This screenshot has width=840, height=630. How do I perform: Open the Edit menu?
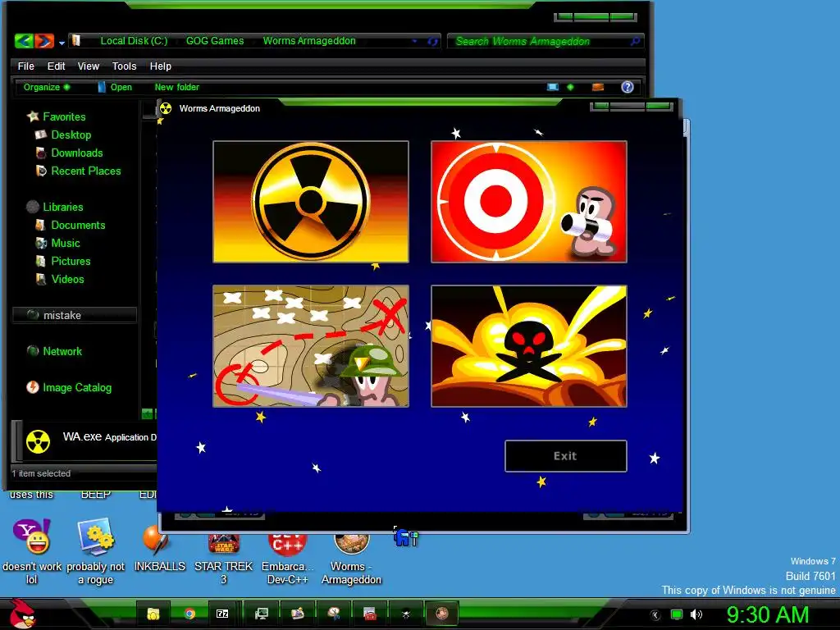(x=56, y=66)
